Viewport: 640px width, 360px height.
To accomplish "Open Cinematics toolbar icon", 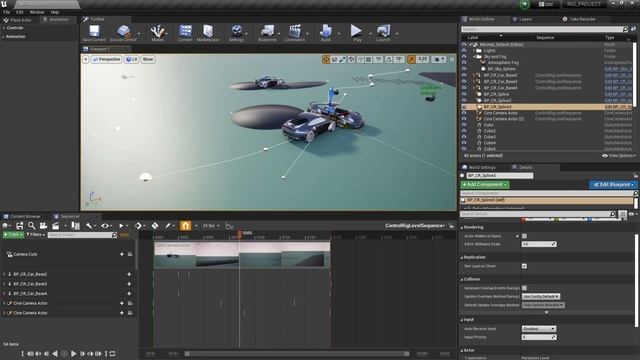I will coord(295,33).
